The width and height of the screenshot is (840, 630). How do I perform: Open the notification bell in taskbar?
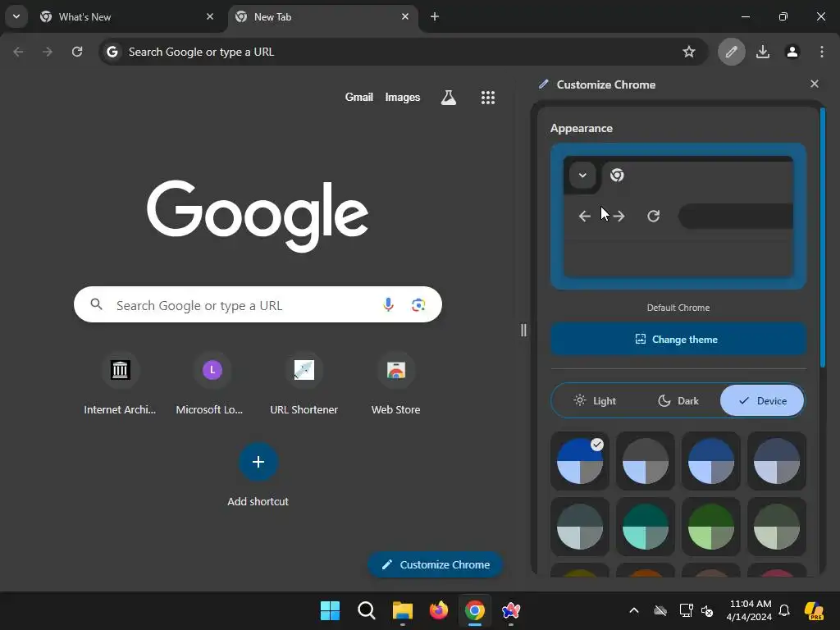(784, 610)
